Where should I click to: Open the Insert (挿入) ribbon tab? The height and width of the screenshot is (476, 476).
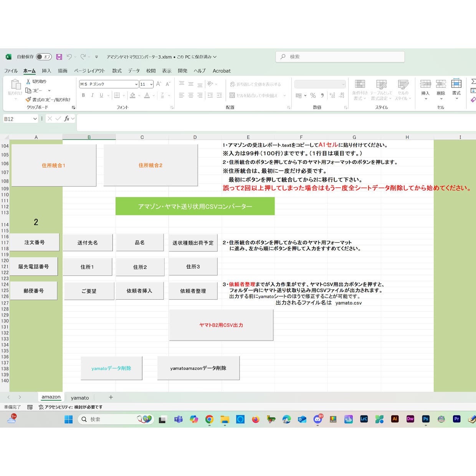[46, 71]
